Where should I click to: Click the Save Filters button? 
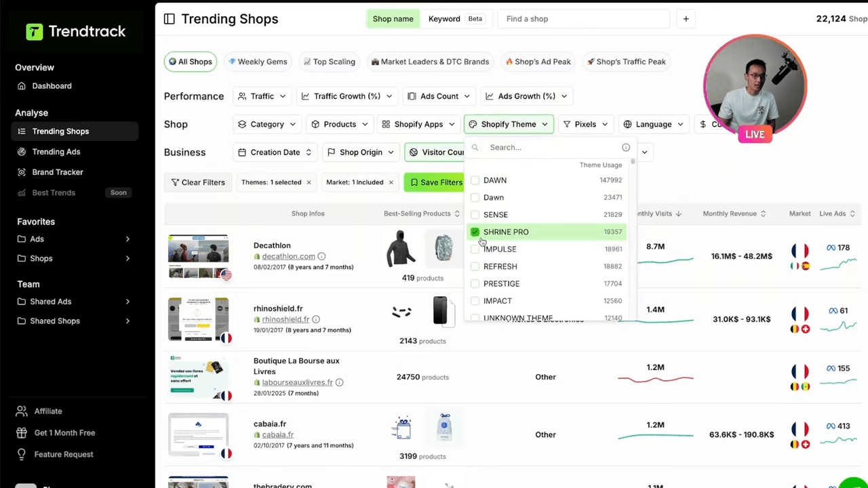[436, 182]
